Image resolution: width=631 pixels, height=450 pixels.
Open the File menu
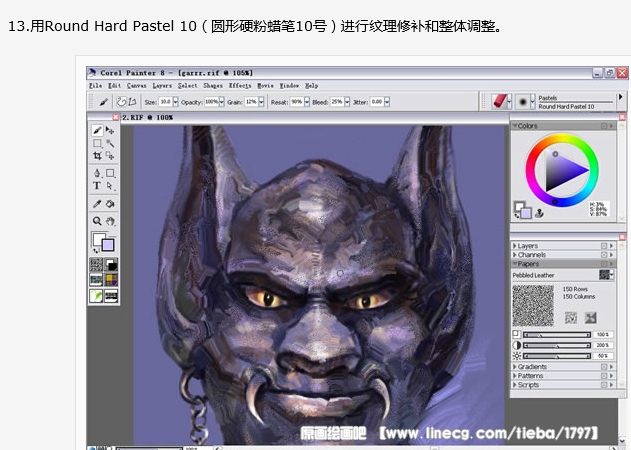click(95, 86)
